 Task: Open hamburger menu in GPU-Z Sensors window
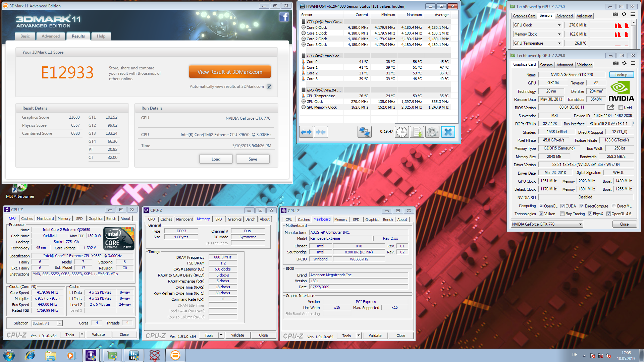coord(633,14)
